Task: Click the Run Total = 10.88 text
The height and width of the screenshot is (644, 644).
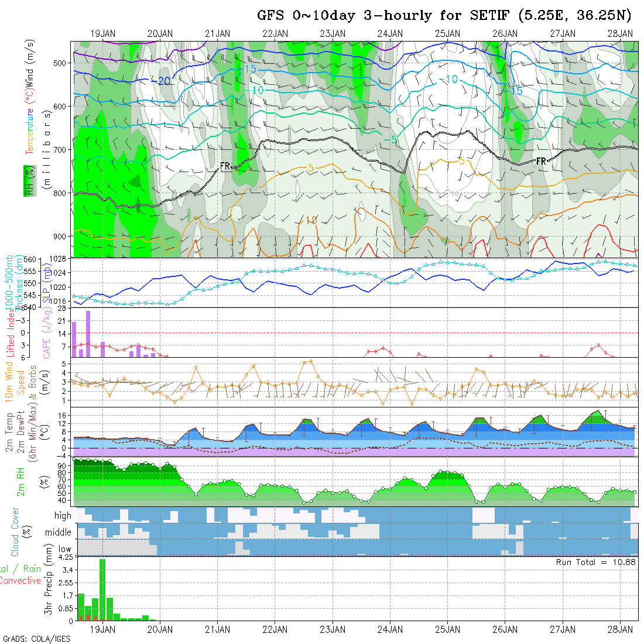Action: [595, 562]
